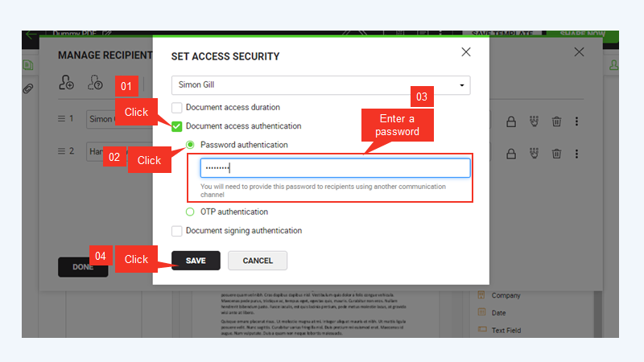Click the CANCEL button
Image resolution: width=644 pixels, height=362 pixels.
(258, 261)
